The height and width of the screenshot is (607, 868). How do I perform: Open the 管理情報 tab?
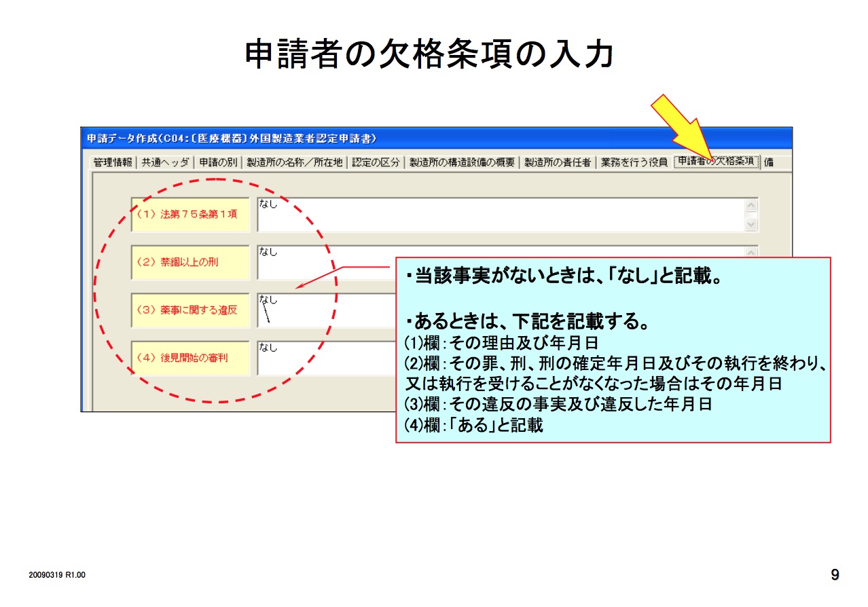pyautogui.click(x=113, y=163)
